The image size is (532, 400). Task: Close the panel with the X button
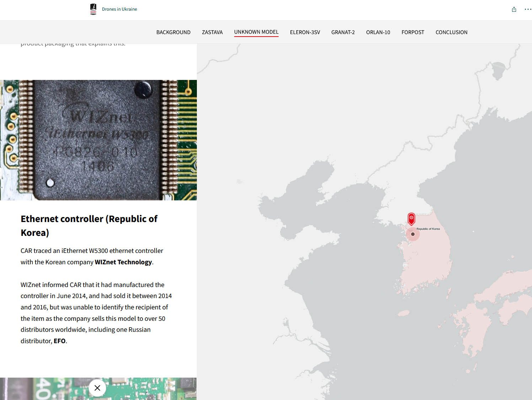coord(97,388)
